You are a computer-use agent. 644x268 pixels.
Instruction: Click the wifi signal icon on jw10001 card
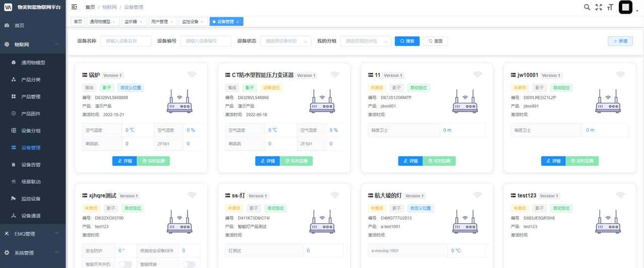coord(620,75)
